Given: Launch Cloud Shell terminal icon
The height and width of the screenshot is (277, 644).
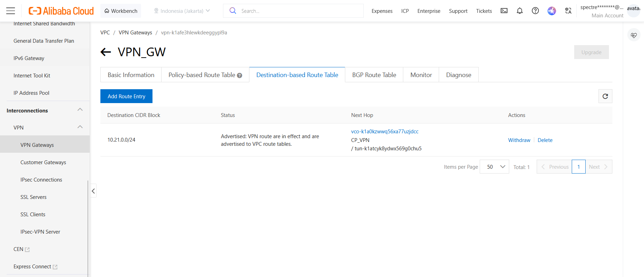Looking at the screenshot, I should coord(504,11).
